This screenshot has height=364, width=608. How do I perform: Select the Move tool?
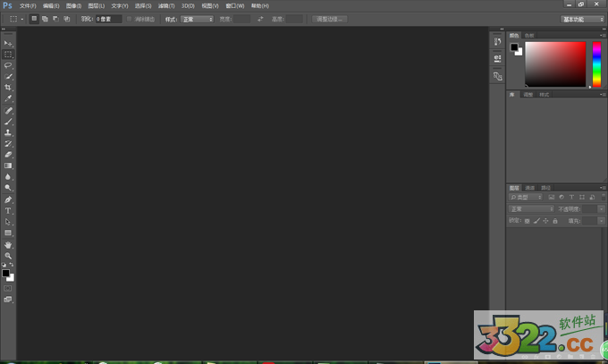8,43
